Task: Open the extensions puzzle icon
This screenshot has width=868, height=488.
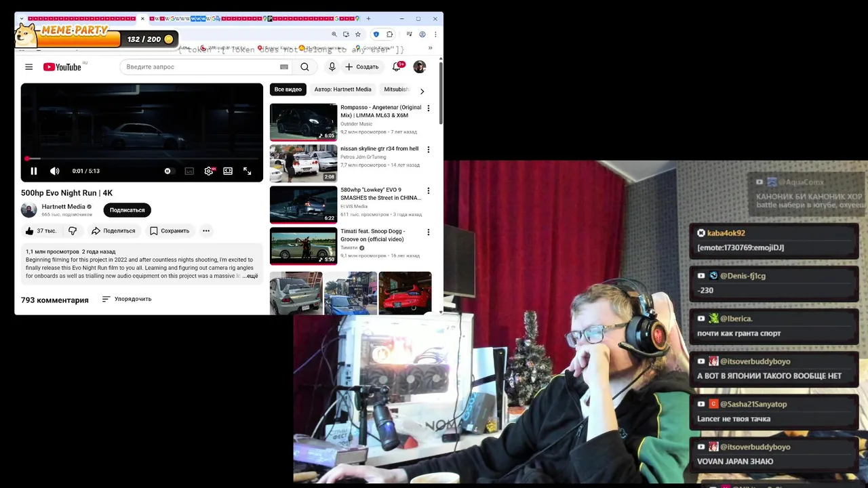Action: click(390, 34)
